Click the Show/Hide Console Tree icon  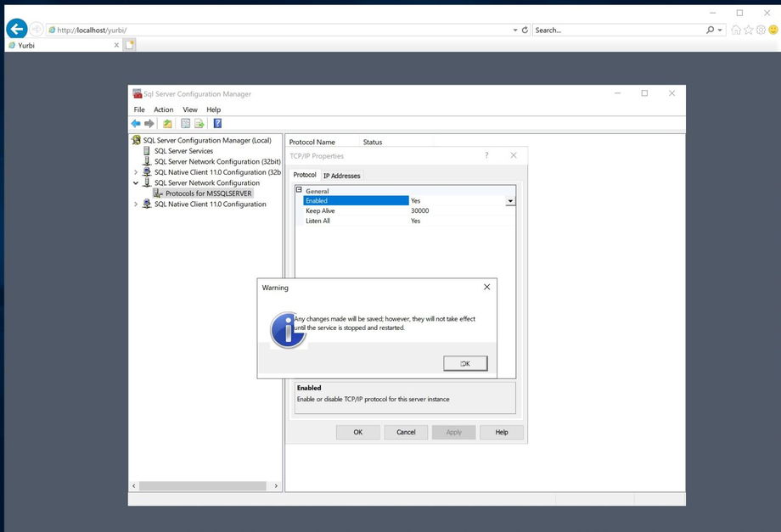point(185,124)
